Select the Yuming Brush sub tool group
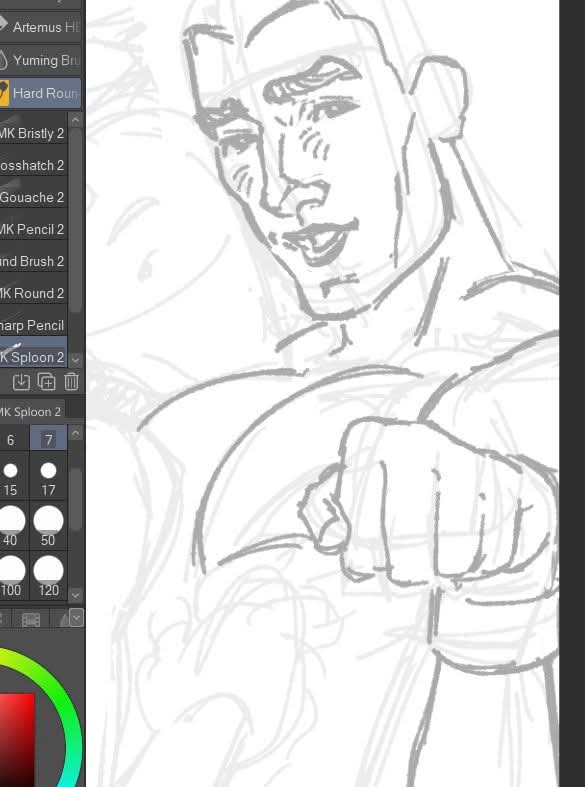The image size is (585, 787). (x=40, y=60)
